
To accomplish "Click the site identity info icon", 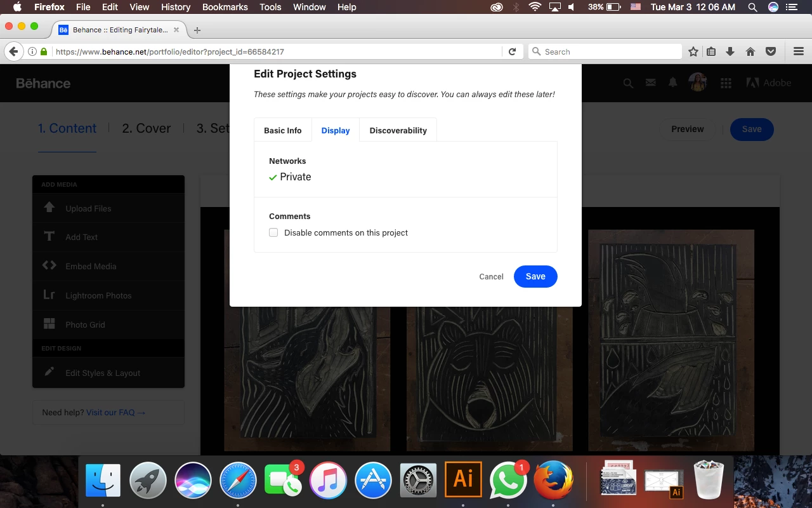I will pos(32,51).
